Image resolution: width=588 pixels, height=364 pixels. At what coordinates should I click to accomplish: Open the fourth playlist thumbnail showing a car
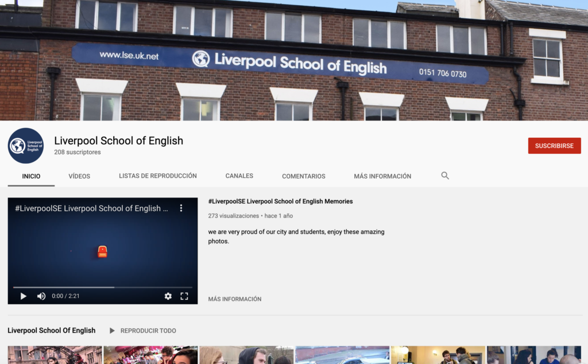[342, 355]
